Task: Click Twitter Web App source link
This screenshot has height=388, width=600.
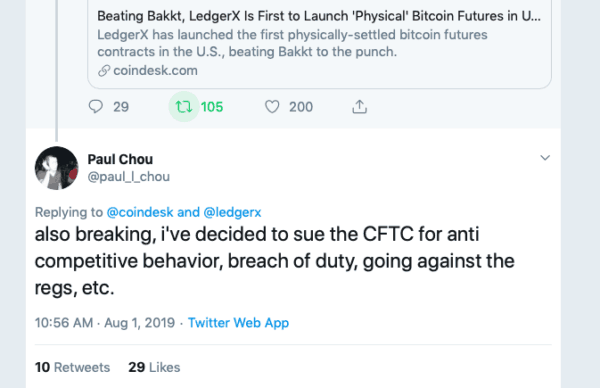Action: [238, 323]
